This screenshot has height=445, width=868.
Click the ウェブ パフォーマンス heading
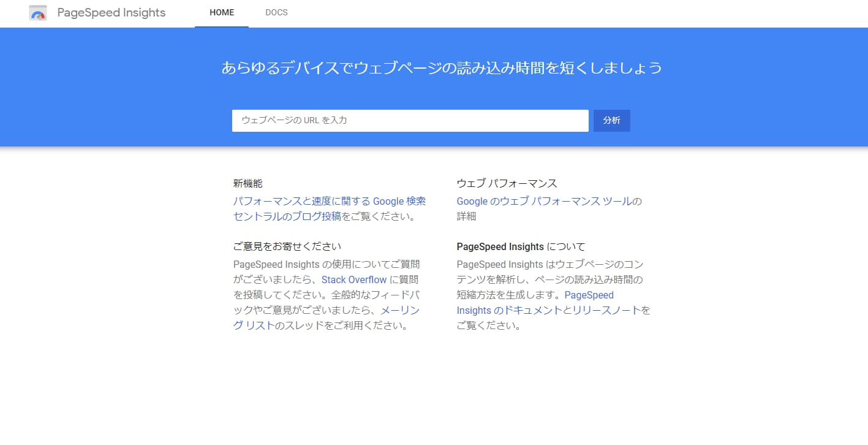coord(507,183)
